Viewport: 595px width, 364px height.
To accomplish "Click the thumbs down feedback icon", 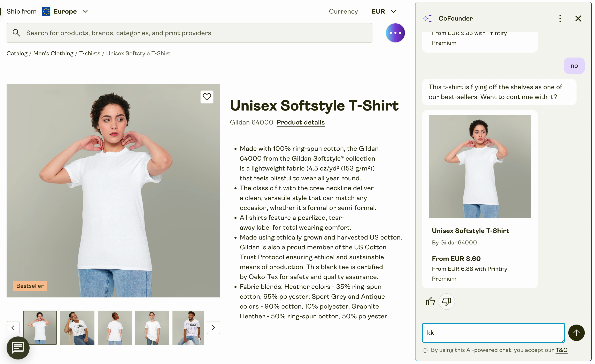I will [447, 301].
